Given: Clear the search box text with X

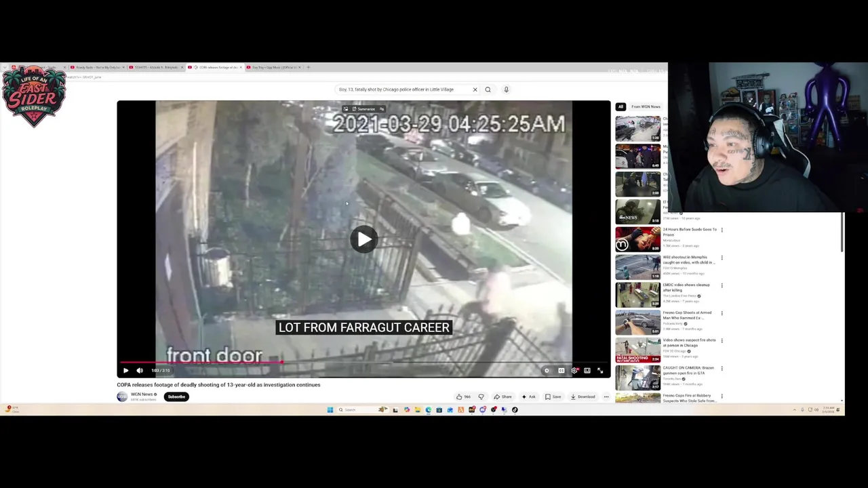Looking at the screenshot, I should 475,89.
